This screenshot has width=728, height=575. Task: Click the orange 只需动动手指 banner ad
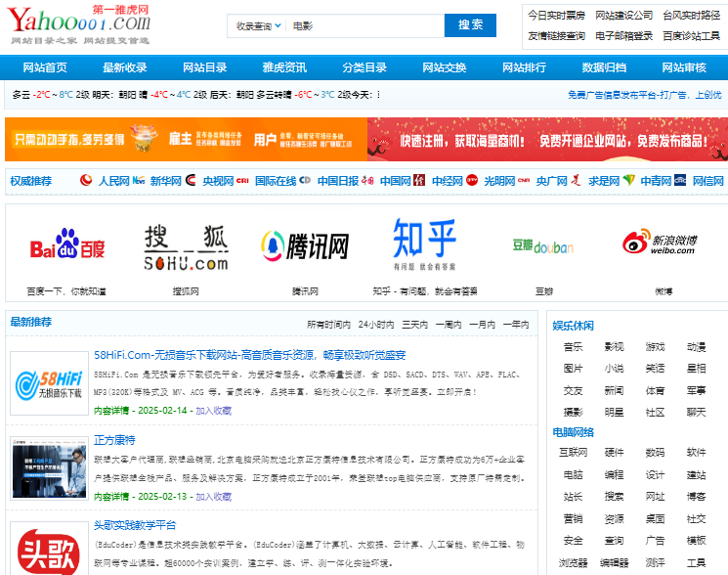coord(186,139)
